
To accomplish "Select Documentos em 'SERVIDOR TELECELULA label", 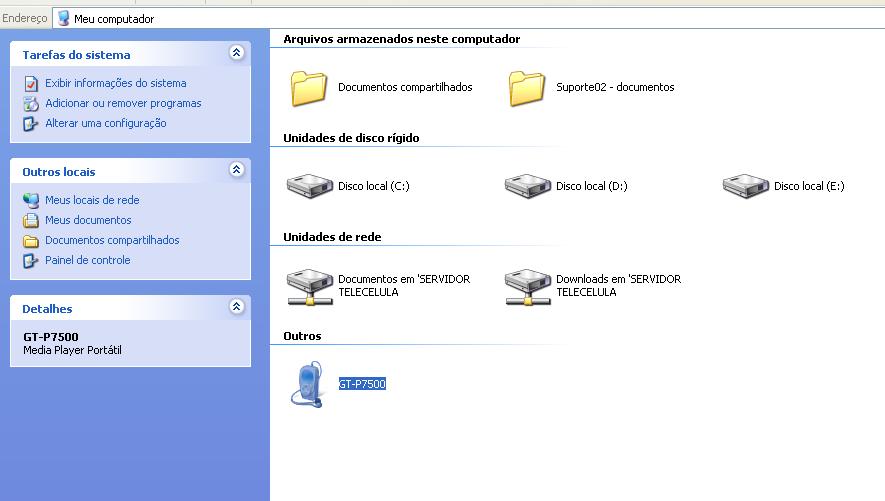I will click(x=404, y=285).
